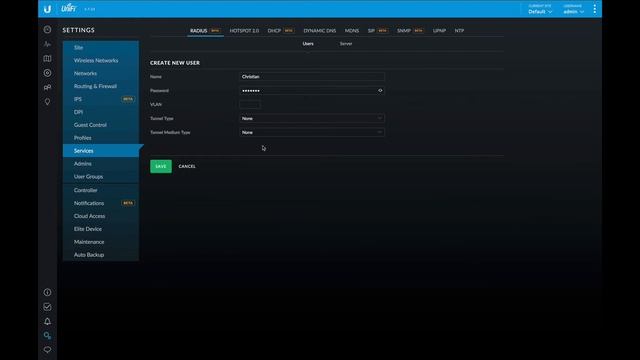The image size is (640, 360).
Task: Open the Tunnel Type dropdown
Action: pos(311,118)
